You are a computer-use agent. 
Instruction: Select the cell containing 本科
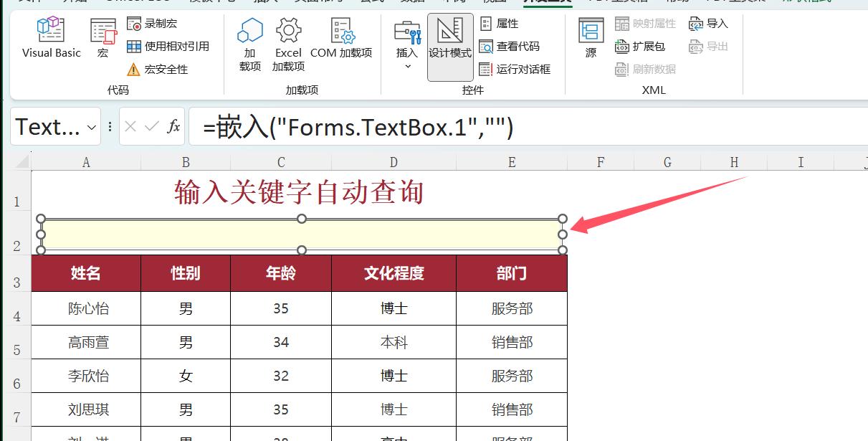394,342
